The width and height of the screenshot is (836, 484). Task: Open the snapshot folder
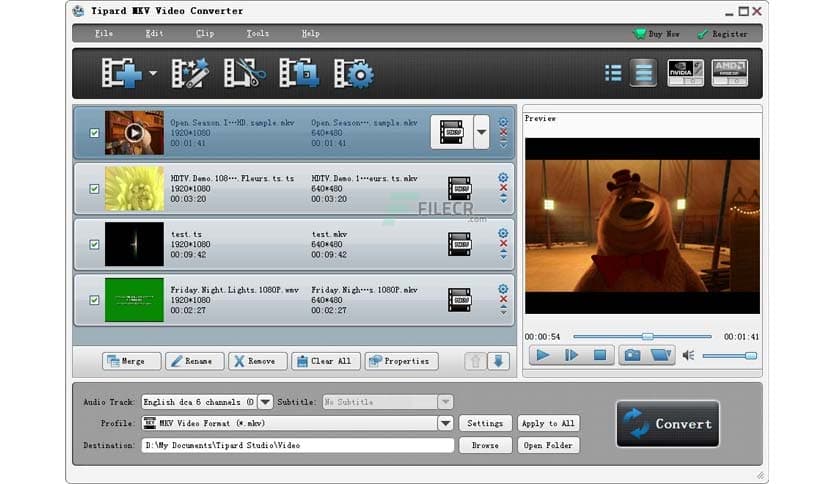[x=661, y=355]
